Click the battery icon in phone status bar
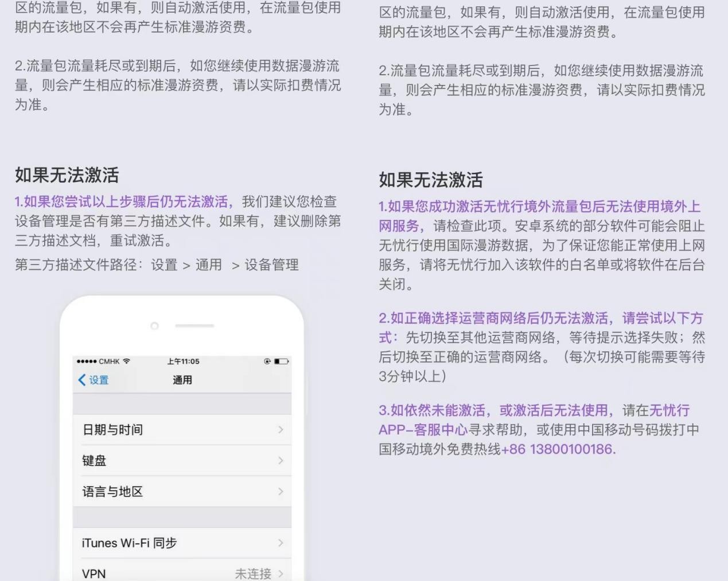Image resolution: width=728 pixels, height=581 pixels. 281,361
